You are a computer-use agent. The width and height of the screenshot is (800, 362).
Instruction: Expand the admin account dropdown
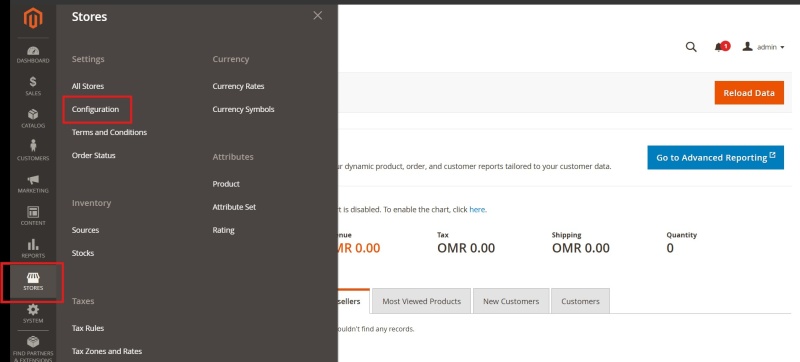(763, 47)
